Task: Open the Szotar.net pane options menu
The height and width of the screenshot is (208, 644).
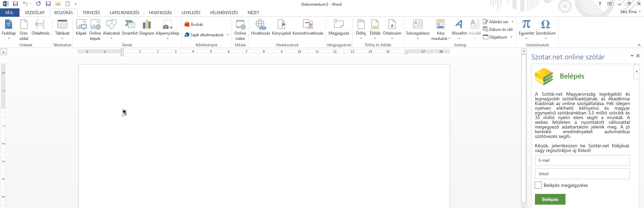Action: (632, 56)
